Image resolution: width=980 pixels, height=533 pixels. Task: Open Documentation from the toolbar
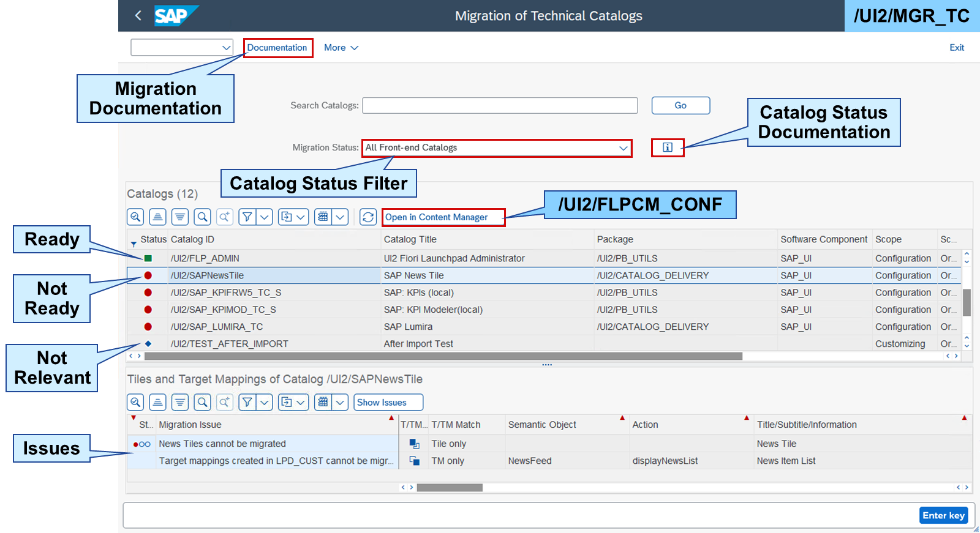pos(277,48)
